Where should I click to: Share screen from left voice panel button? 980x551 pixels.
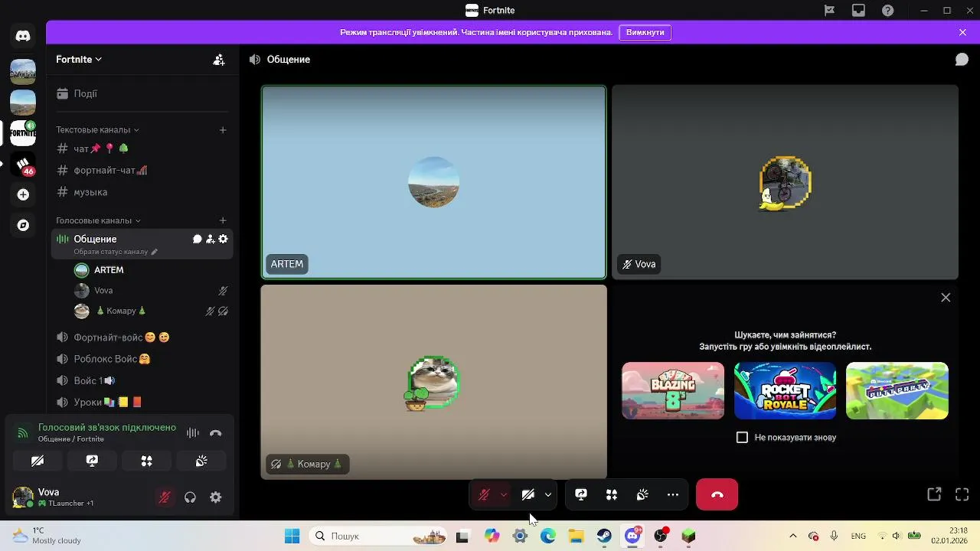click(92, 461)
